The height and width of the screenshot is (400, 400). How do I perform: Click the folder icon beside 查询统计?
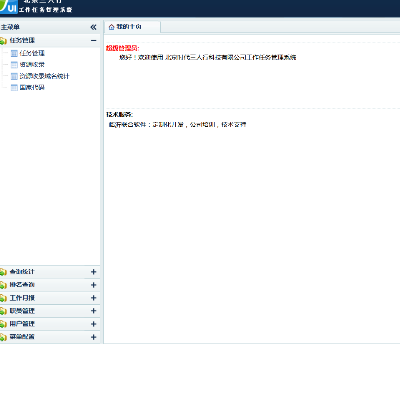(x=3, y=272)
